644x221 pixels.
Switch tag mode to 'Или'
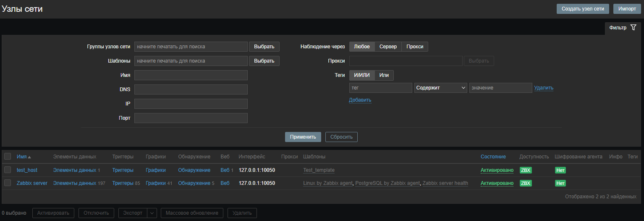click(x=384, y=75)
